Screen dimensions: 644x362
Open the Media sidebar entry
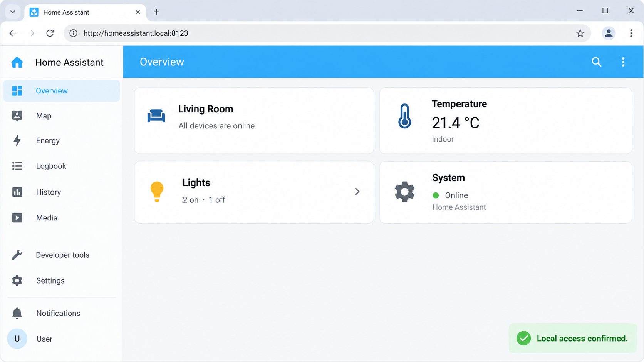[62, 218]
